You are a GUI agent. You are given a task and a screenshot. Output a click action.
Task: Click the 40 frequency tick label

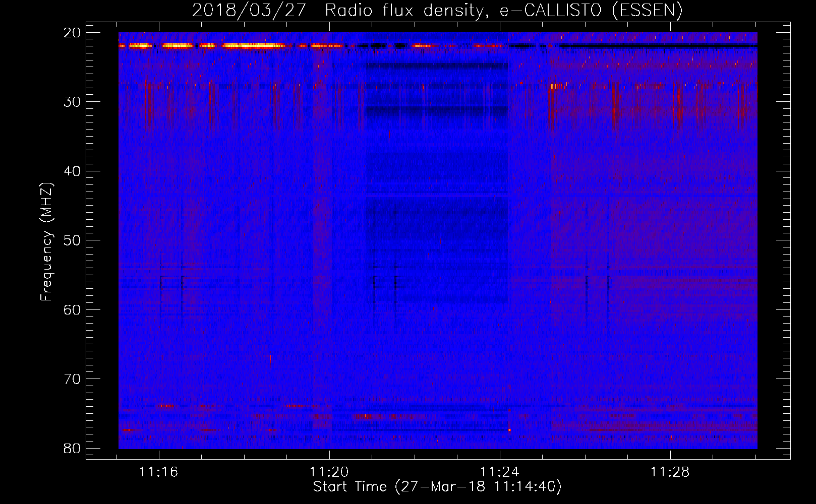pyautogui.click(x=73, y=171)
